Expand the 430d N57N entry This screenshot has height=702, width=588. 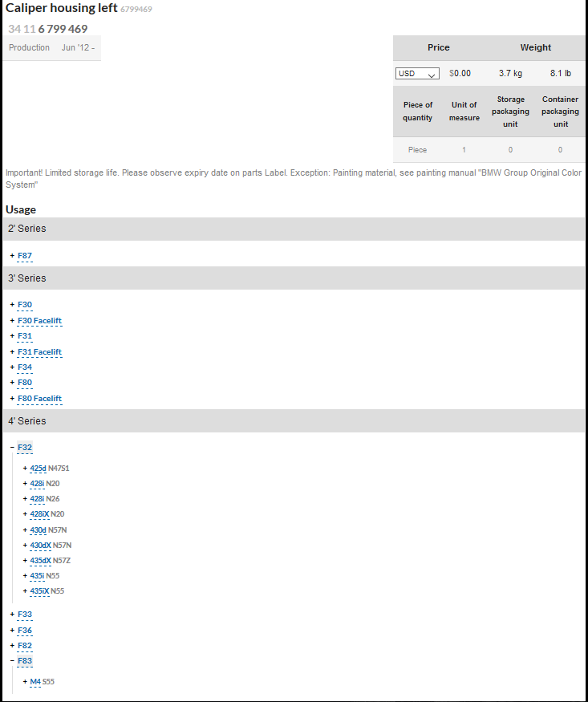click(25, 530)
